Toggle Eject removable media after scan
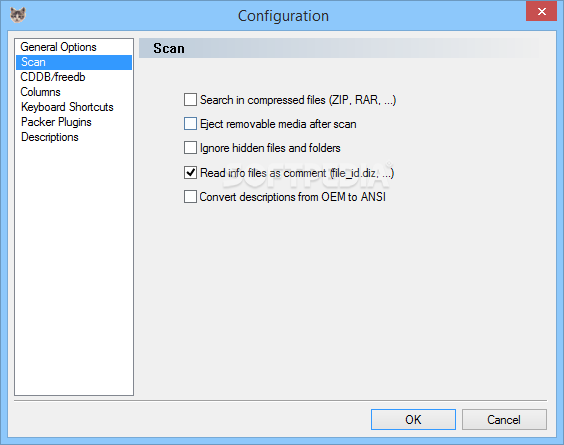564x445 pixels. 190,124
